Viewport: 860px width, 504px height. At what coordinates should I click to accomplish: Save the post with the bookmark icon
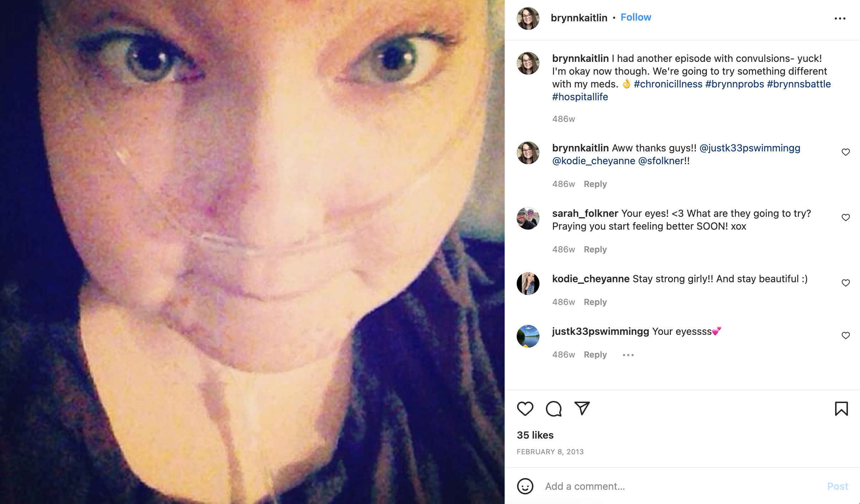[x=841, y=409]
